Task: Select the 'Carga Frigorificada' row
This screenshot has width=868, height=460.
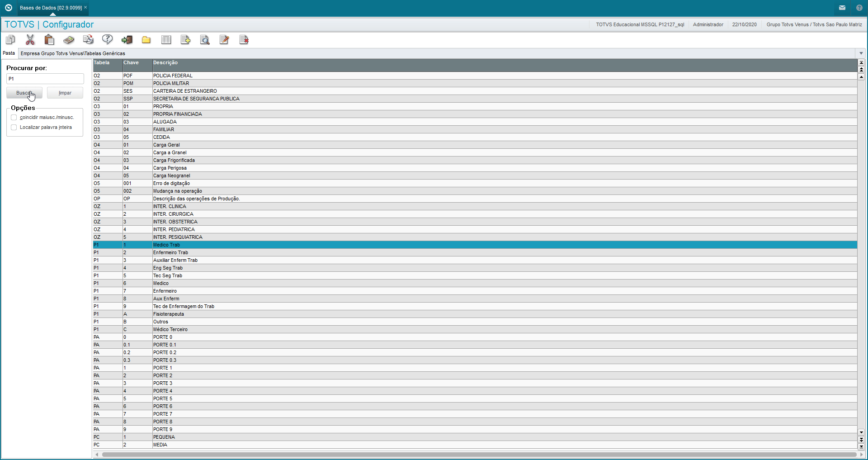Action: [475, 161]
